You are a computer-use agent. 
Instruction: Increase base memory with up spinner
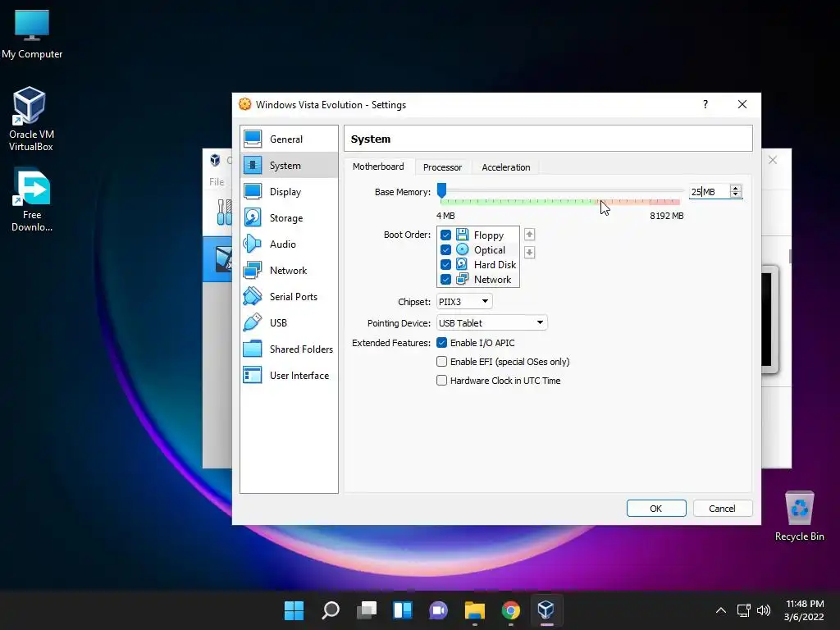click(736, 188)
